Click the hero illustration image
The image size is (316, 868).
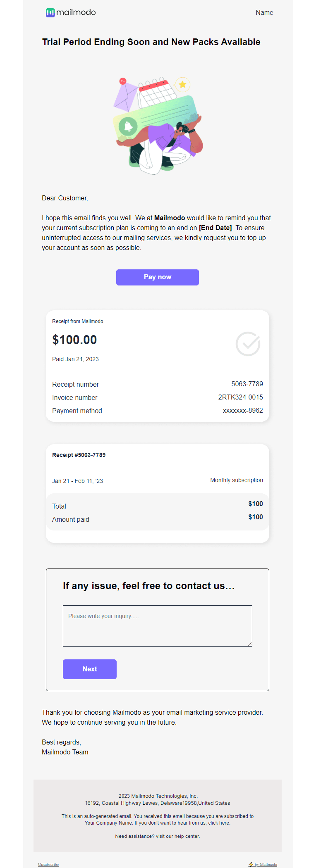click(157, 124)
